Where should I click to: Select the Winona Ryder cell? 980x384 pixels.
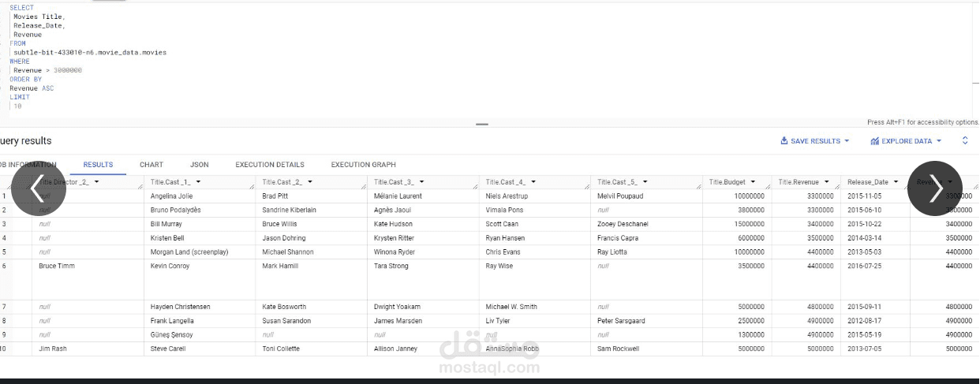(395, 252)
